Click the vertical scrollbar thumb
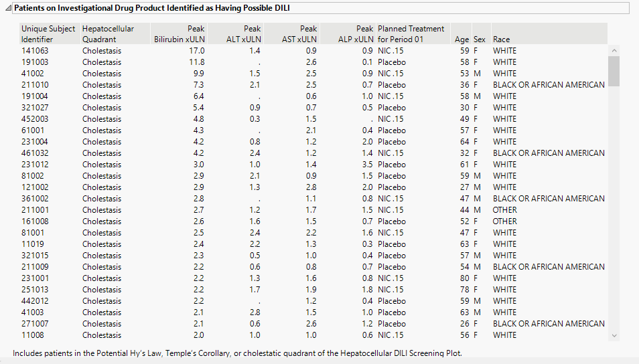Image resolution: width=639 pixels, height=364 pixels. (614, 71)
